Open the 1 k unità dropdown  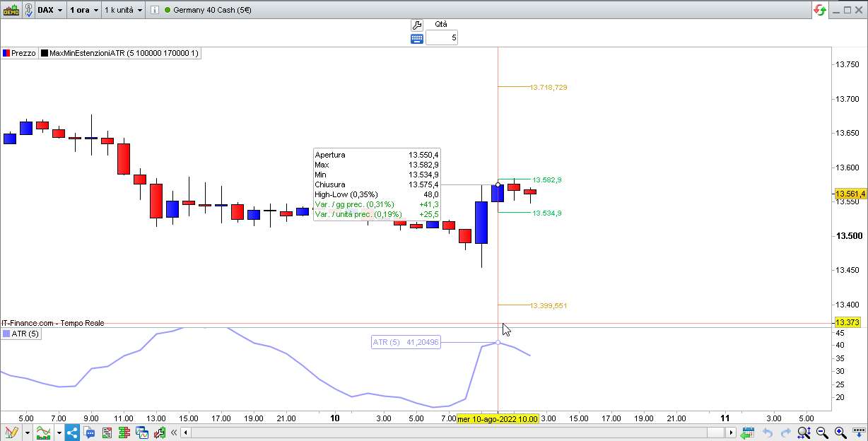point(124,10)
